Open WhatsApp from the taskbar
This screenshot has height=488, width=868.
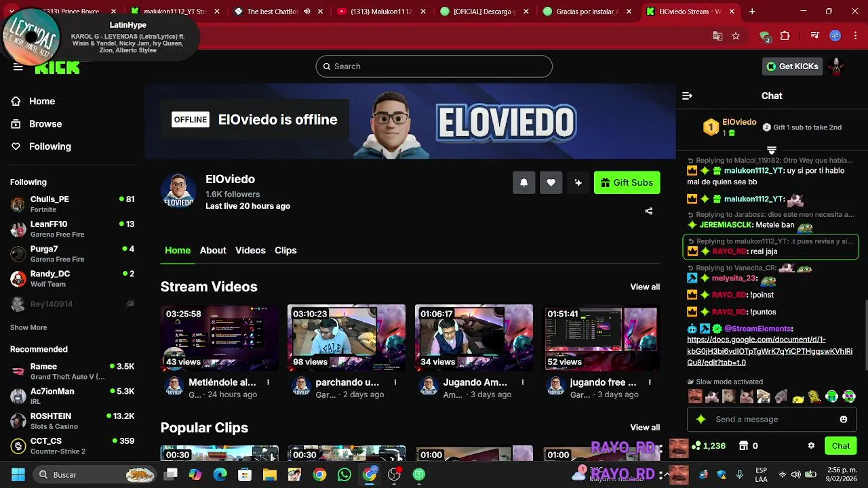click(344, 474)
